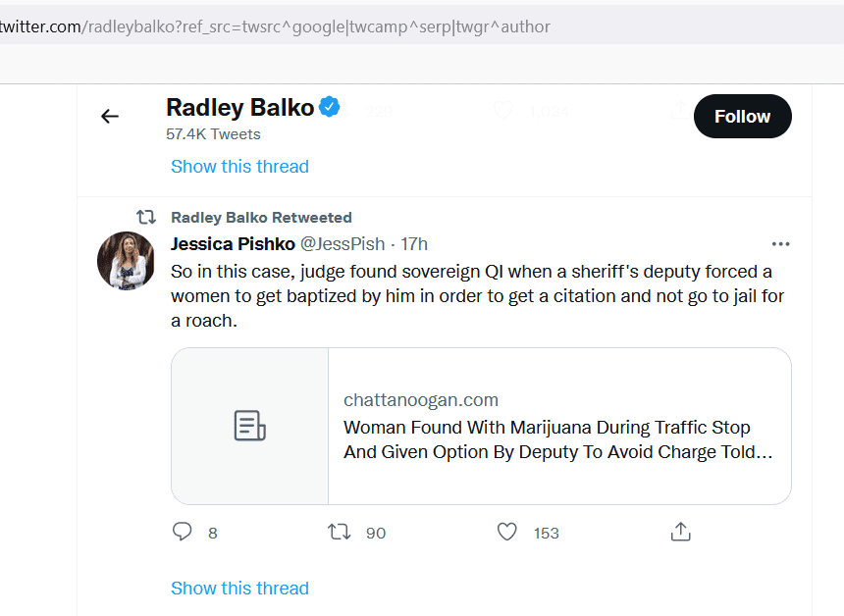Viewport: 844px width, 616px height.
Task: Click the article placeholder icon in link card
Action: [x=249, y=426]
